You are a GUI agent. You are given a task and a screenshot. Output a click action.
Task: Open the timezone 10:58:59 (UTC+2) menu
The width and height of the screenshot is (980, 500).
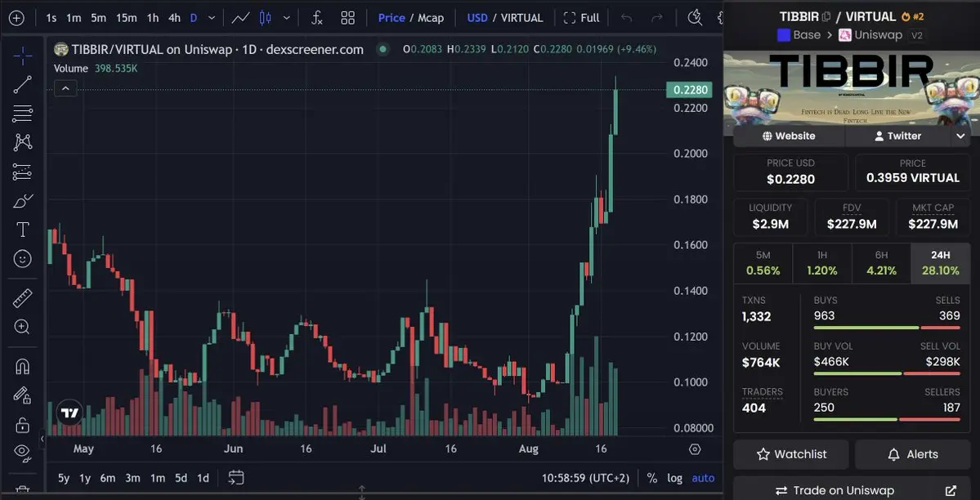(x=585, y=478)
